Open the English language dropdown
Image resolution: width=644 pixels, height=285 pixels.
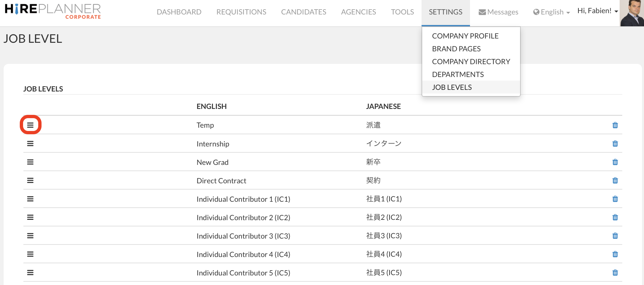click(551, 12)
